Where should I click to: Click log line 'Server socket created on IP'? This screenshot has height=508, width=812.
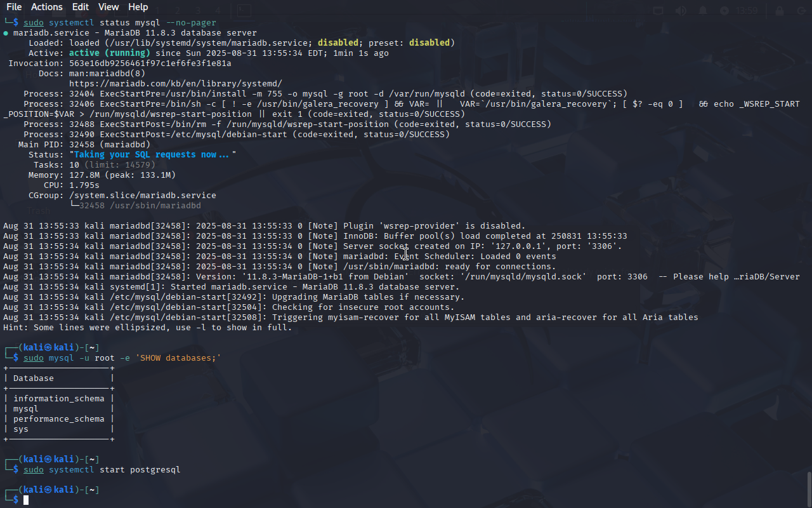click(313, 246)
